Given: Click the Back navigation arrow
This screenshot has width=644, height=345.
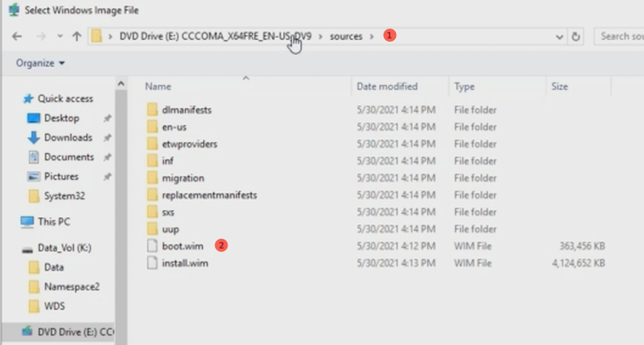Looking at the screenshot, I should 16,37.
